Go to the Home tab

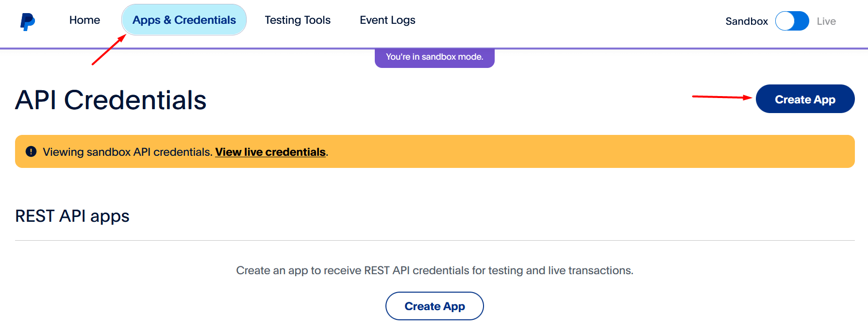pyautogui.click(x=84, y=20)
